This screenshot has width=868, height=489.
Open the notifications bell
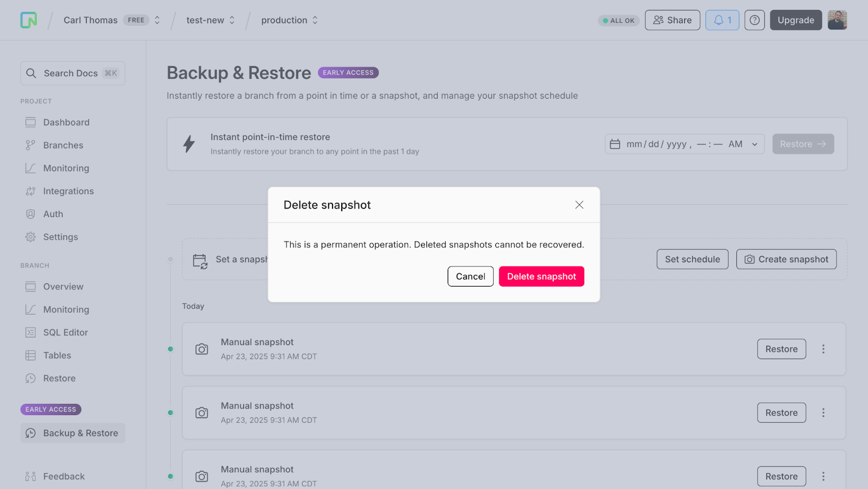722,20
